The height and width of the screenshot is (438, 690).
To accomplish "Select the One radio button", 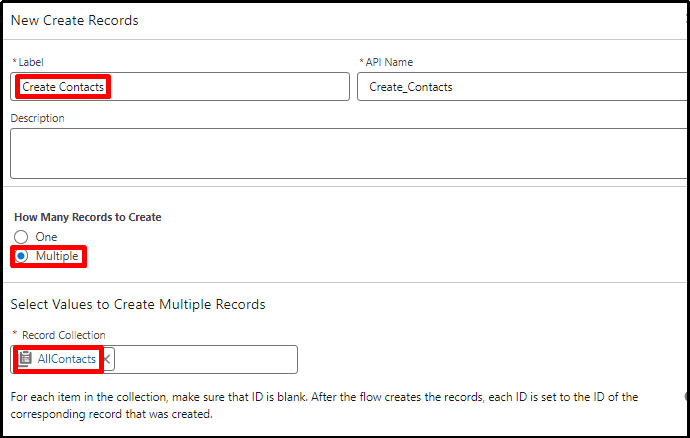I will coord(21,237).
